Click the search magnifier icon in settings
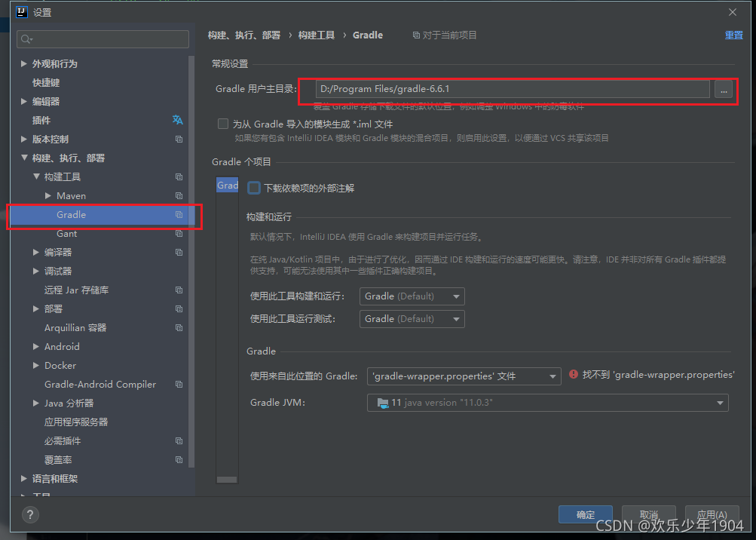 pyautogui.click(x=26, y=39)
